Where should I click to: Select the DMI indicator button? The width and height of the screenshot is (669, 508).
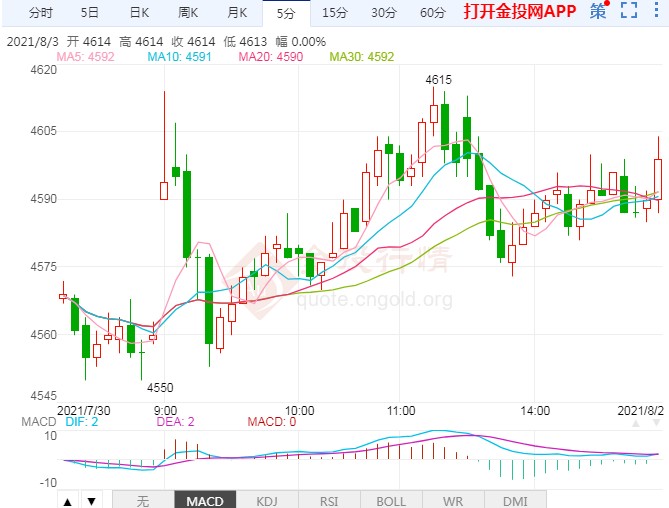[514, 500]
